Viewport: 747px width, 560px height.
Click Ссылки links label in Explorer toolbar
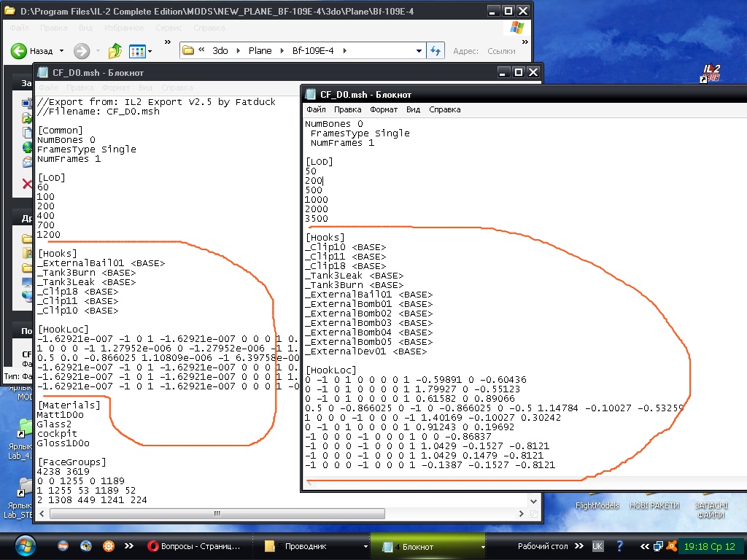pos(501,51)
